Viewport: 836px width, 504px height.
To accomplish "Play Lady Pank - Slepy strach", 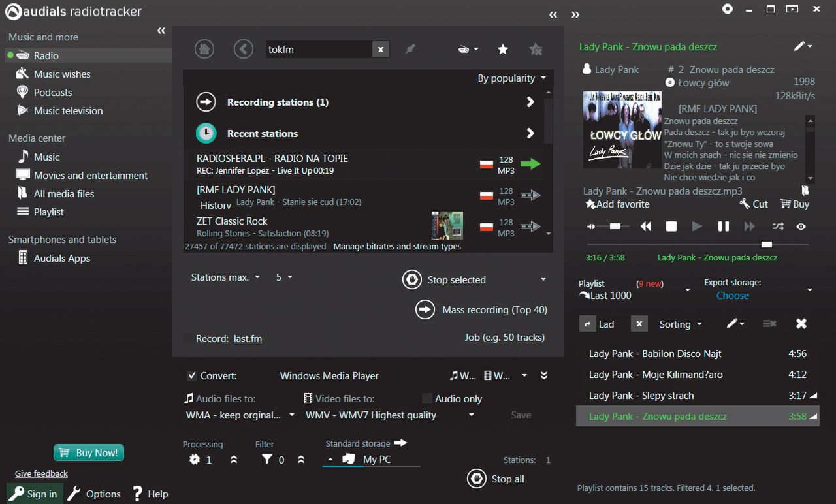I will point(698,395).
